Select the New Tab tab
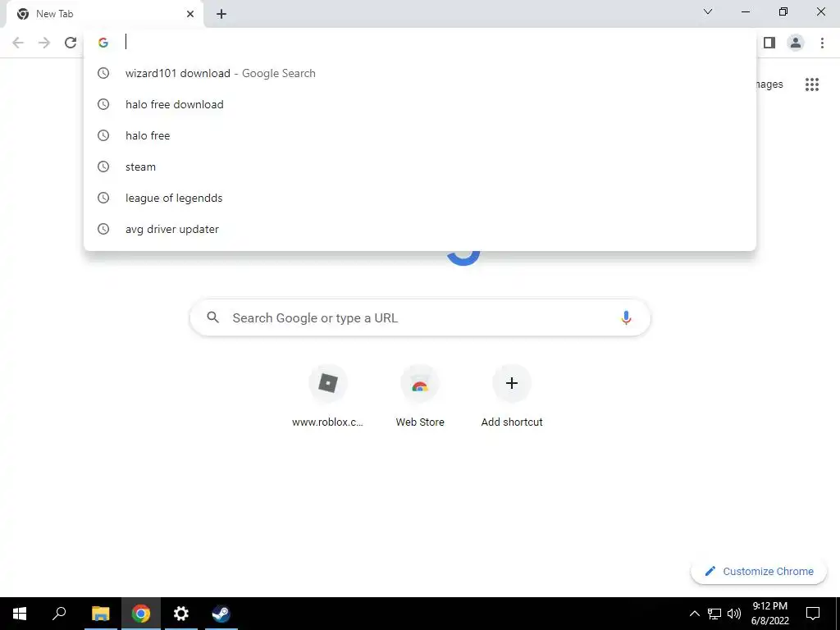 (x=104, y=14)
